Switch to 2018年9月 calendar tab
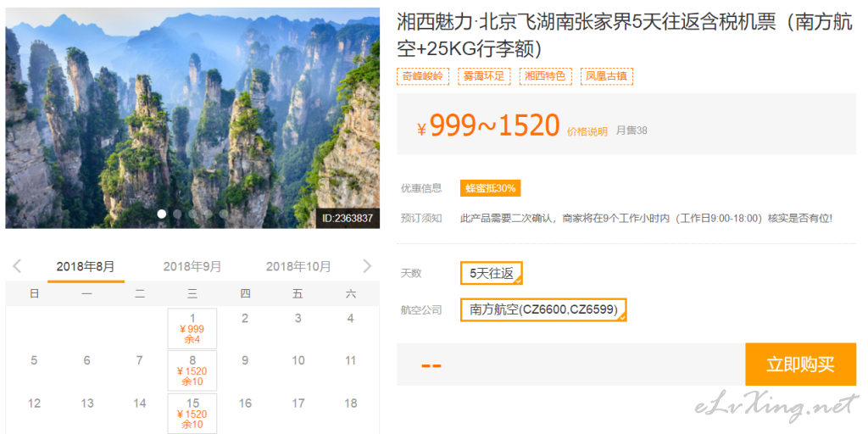The height and width of the screenshot is (434, 868). (x=192, y=267)
